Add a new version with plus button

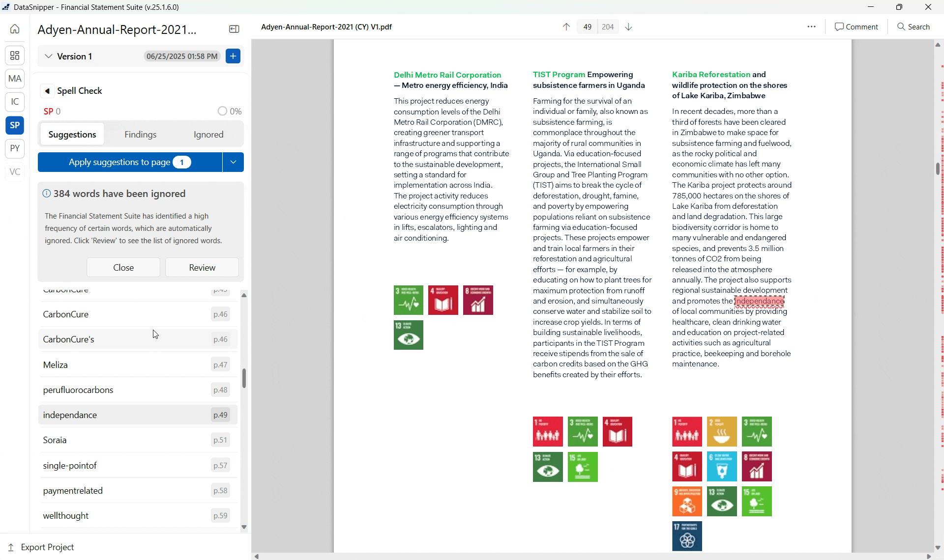pyautogui.click(x=233, y=56)
